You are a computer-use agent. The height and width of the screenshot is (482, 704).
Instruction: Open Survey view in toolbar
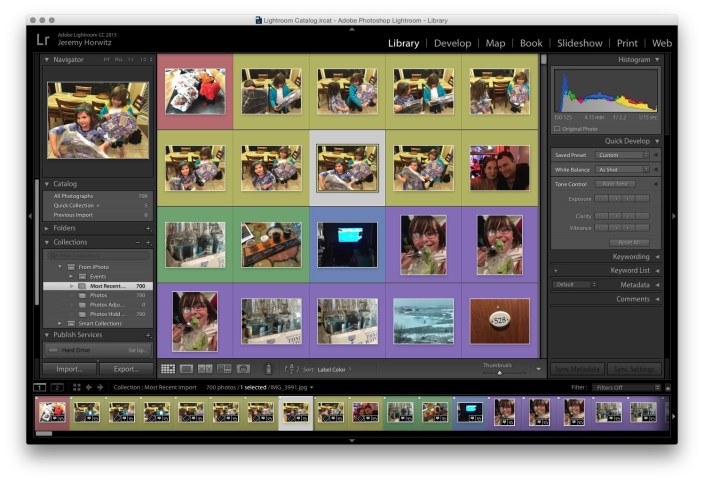click(224, 369)
